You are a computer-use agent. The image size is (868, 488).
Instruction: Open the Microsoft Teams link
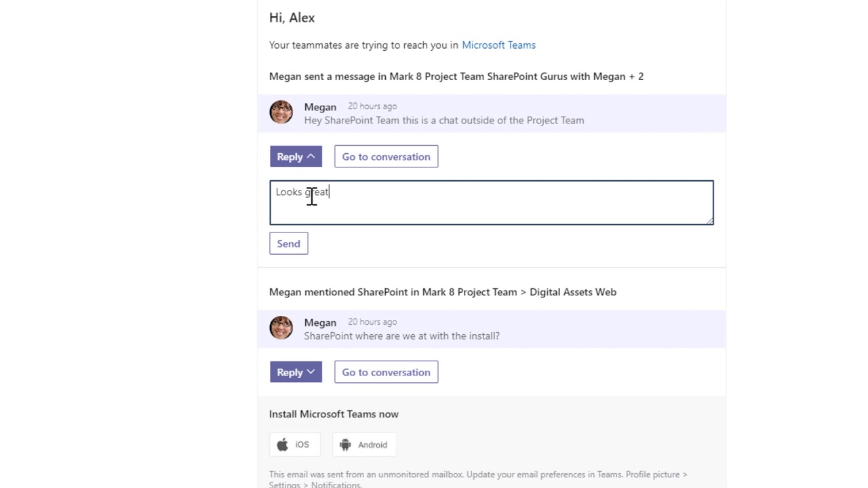pos(498,45)
